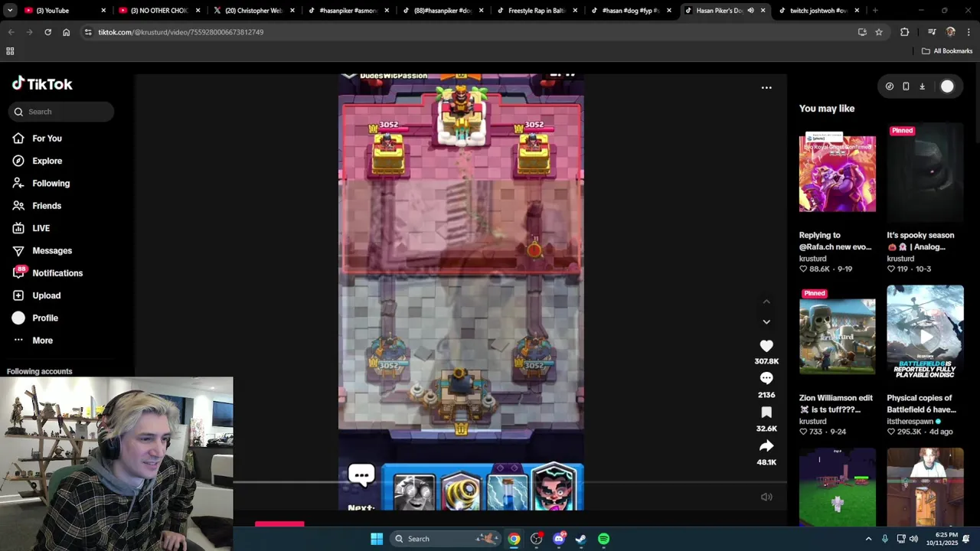Open the 'It's spooky season' pinned thumbnail
980x551 pixels.
(925, 171)
